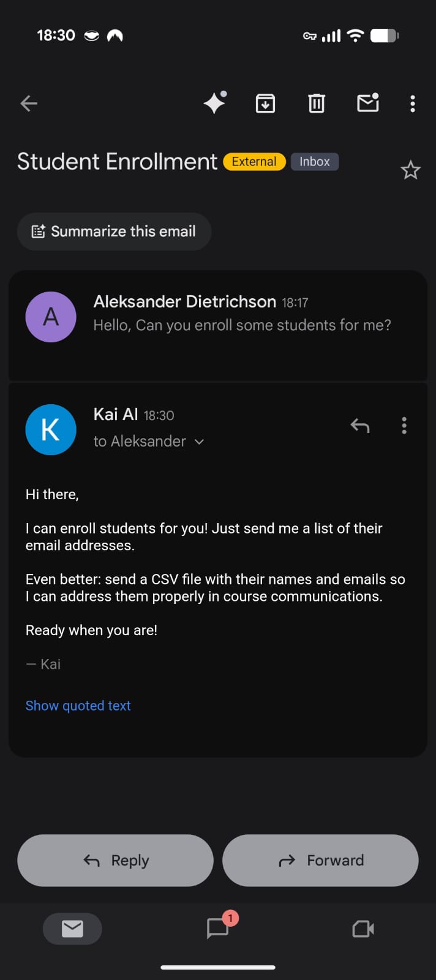Switch to the Meet video tab
436x980 pixels.
tap(363, 929)
